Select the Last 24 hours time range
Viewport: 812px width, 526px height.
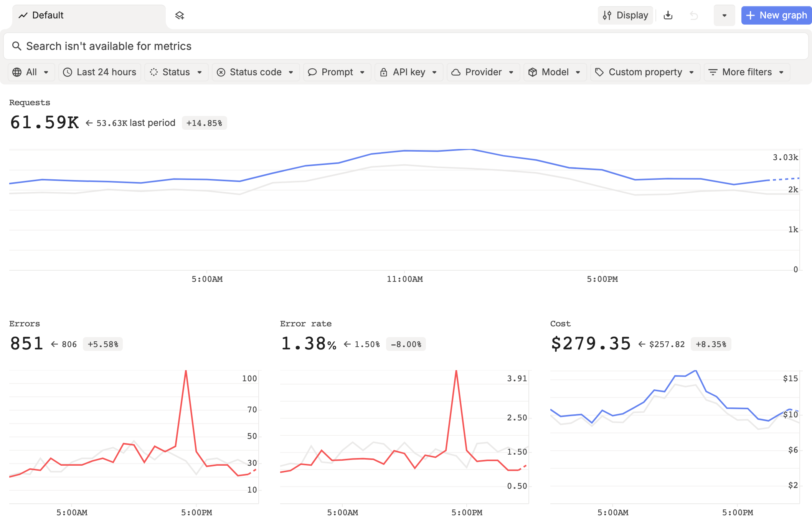[x=100, y=72]
